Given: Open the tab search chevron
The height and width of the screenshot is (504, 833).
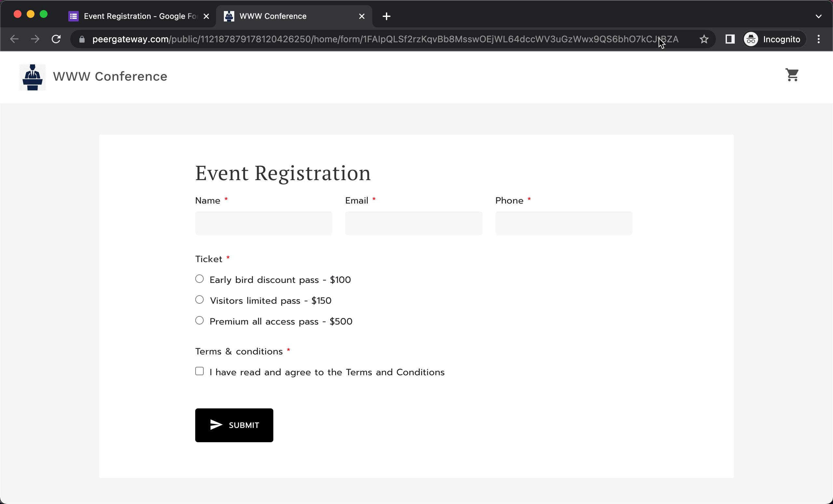Looking at the screenshot, I should [819, 16].
